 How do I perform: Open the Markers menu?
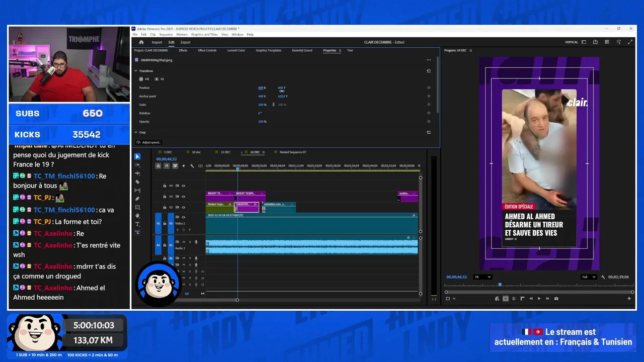(x=182, y=35)
